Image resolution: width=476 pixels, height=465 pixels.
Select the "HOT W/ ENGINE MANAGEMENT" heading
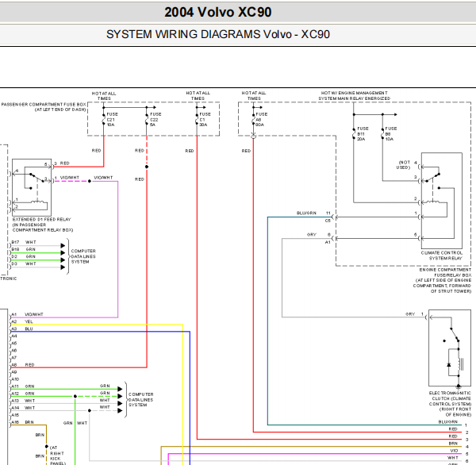click(355, 93)
